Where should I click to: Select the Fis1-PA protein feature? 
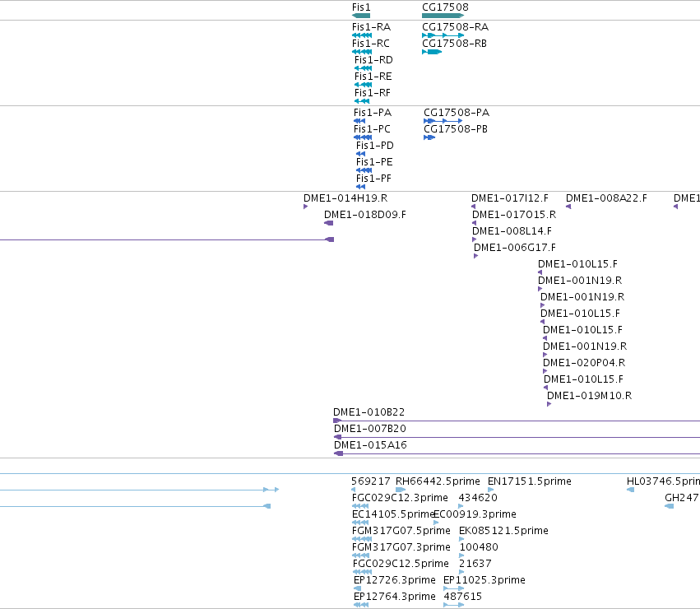pos(359,121)
